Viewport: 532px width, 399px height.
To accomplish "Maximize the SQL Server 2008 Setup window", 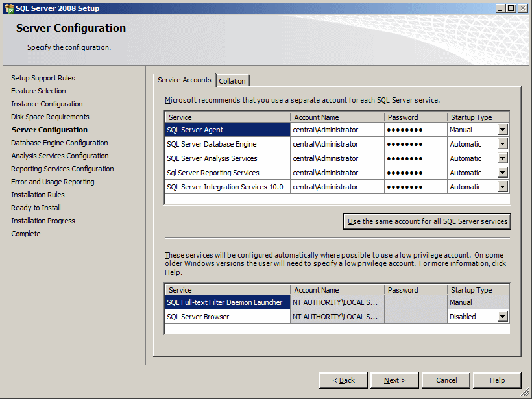I will pos(511,8).
